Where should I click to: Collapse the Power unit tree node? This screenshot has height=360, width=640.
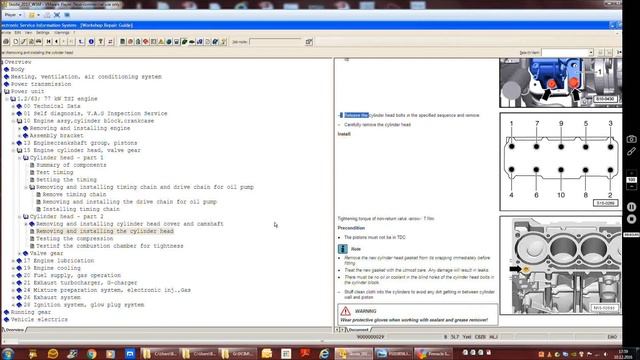point(7,91)
